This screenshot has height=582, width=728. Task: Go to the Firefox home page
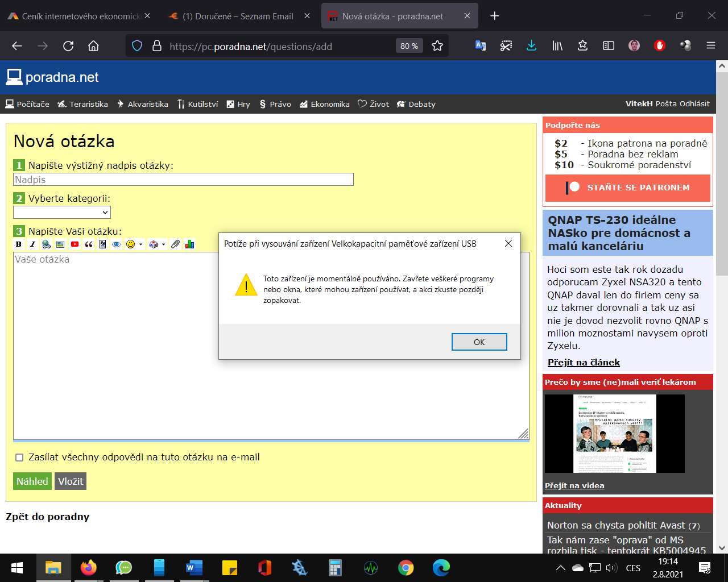pos(94,46)
